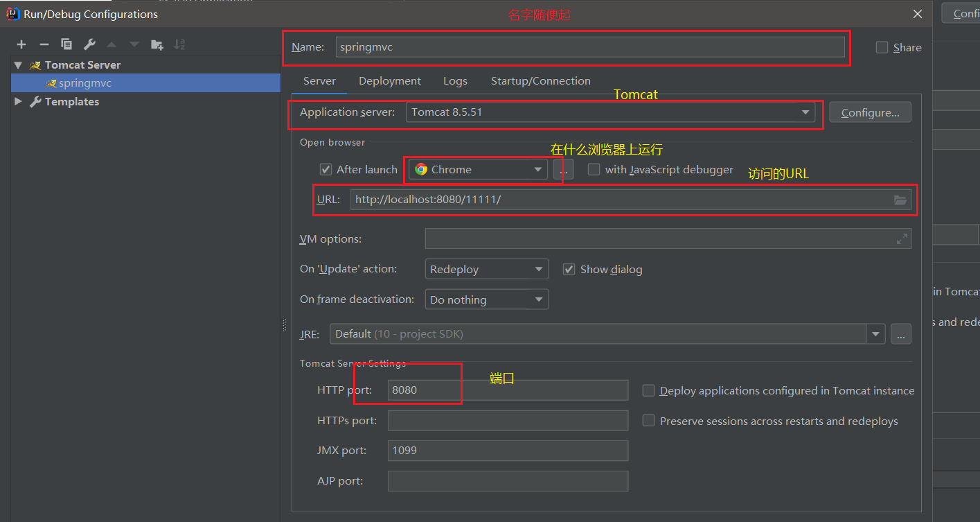The width and height of the screenshot is (980, 522).
Task: Select Tomcat Server tree node
Action: coord(82,64)
